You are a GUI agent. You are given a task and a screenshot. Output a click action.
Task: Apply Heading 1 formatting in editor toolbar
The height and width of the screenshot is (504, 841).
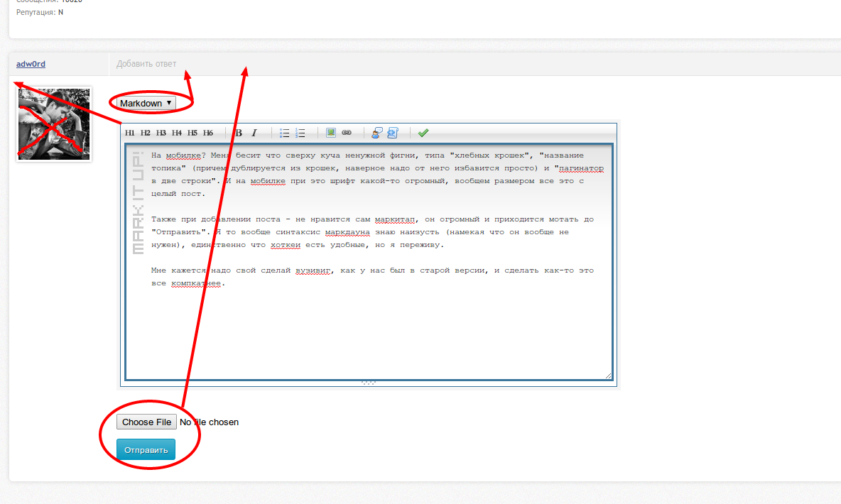coord(129,133)
